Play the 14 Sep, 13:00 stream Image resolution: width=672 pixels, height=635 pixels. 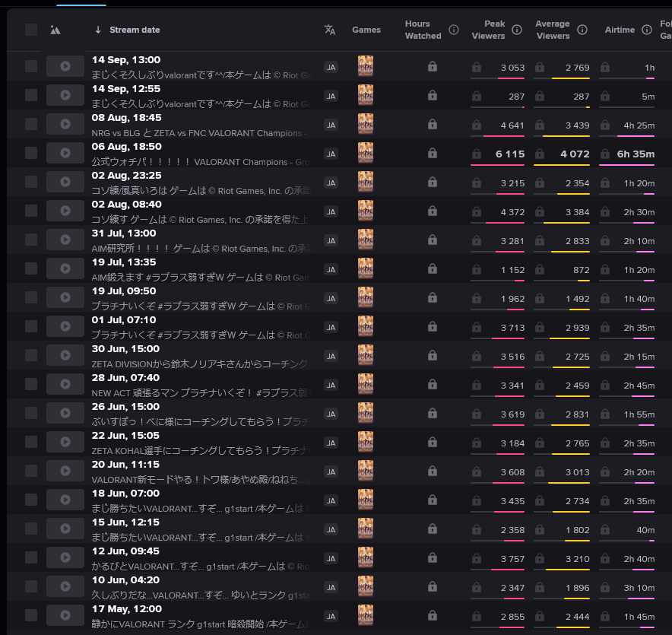point(65,66)
